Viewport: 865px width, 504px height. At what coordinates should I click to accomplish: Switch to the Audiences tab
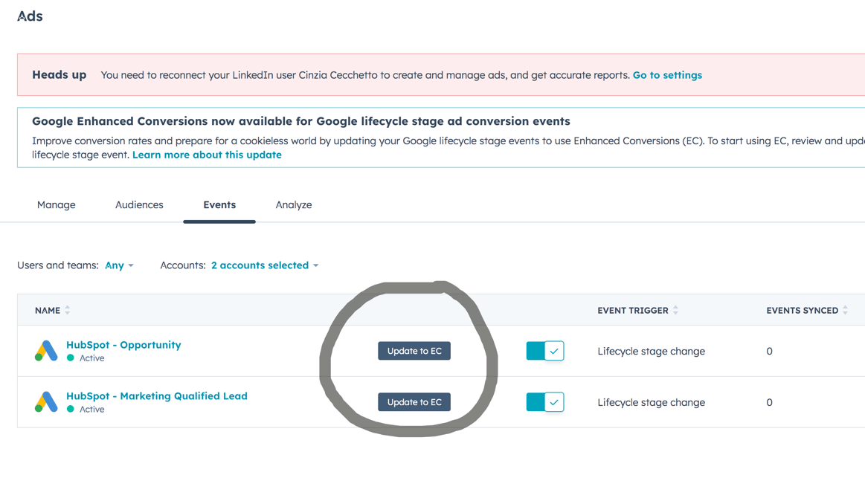(x=139, y=204)
